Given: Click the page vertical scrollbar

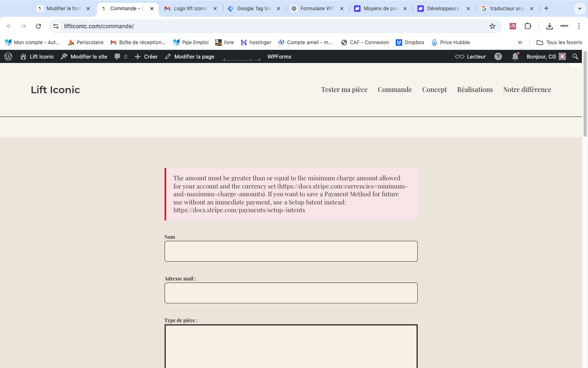Looking at the screenshot, I should (585, 94).
